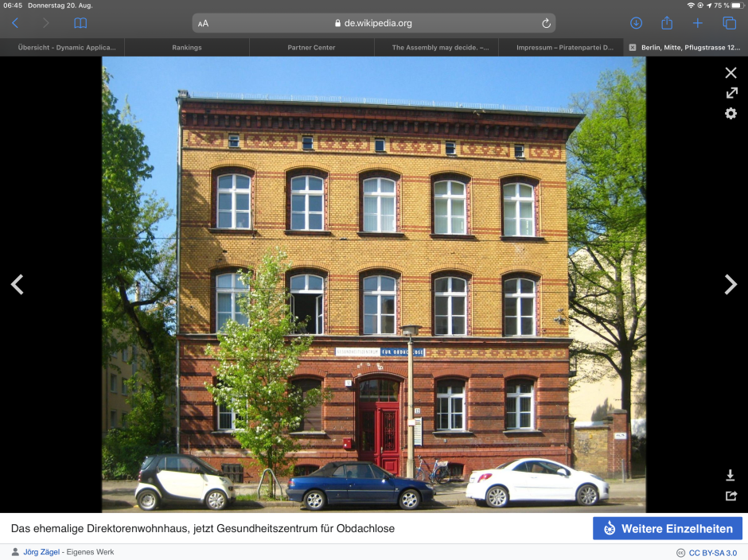Share or embed this image
The image size is (748, 560).
(x=730, y=496)
